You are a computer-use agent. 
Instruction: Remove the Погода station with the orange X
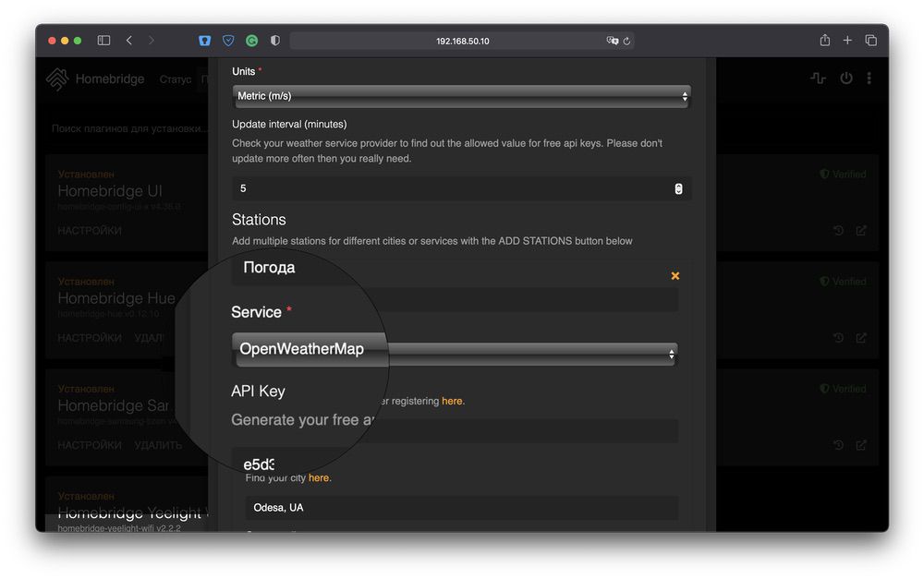pyautogui.click(x=675, y=276)
